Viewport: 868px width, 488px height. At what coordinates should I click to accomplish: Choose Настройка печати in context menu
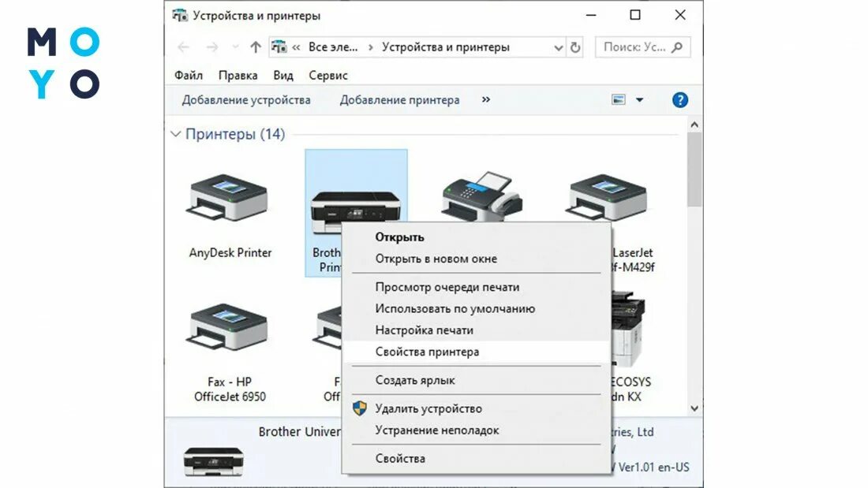(x=476, y=330)
